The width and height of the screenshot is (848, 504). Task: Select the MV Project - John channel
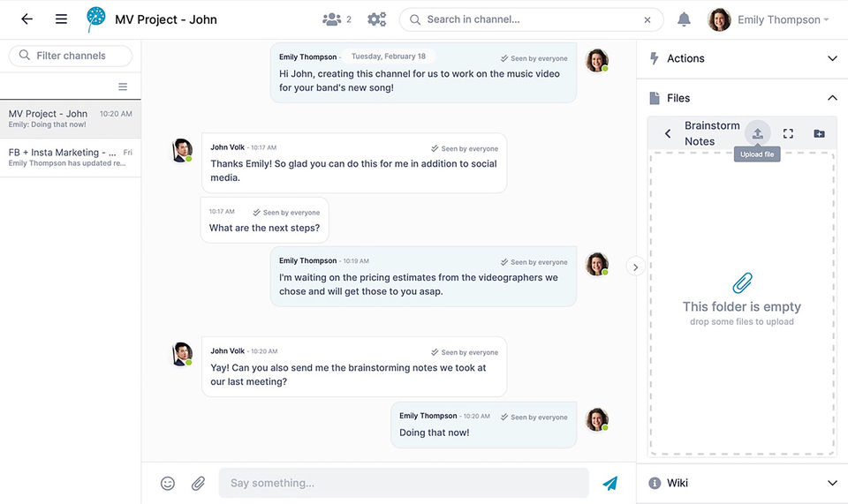click(71, 118)
